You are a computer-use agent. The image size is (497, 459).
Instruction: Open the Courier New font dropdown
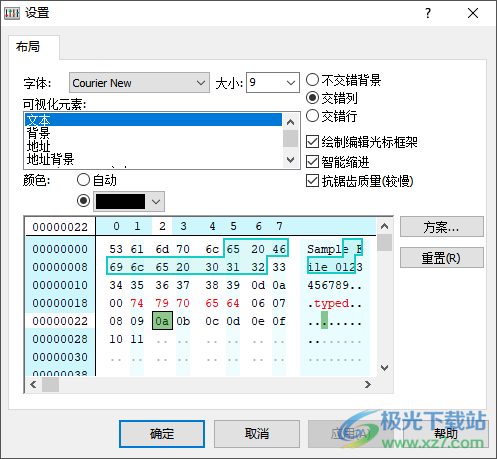tap(139, 83)
